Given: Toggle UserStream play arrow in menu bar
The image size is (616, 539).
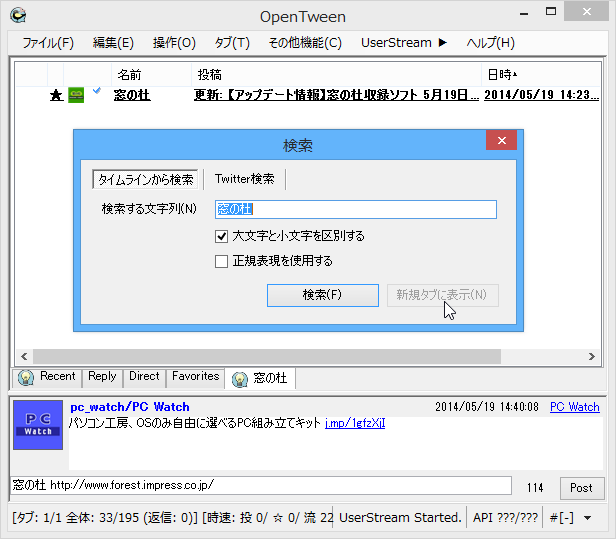Looking at the screenshot, I should (443, 42).
